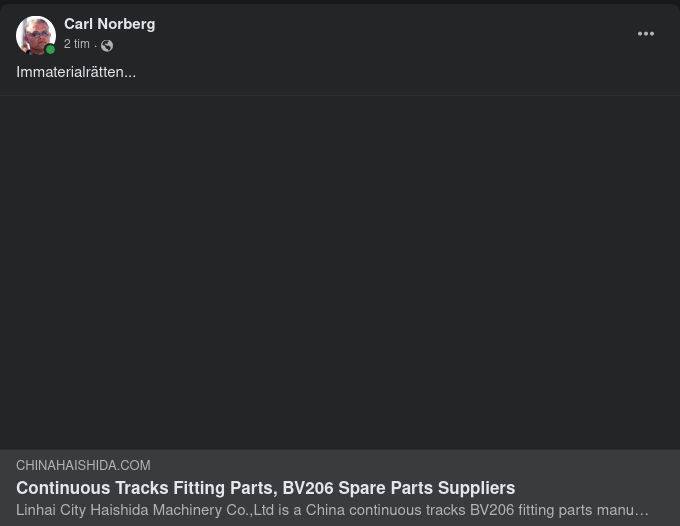
Task: Visit the BV206 Spare Parts Suppliers headline
Action: pyautogui.click(x=398, y=488)
